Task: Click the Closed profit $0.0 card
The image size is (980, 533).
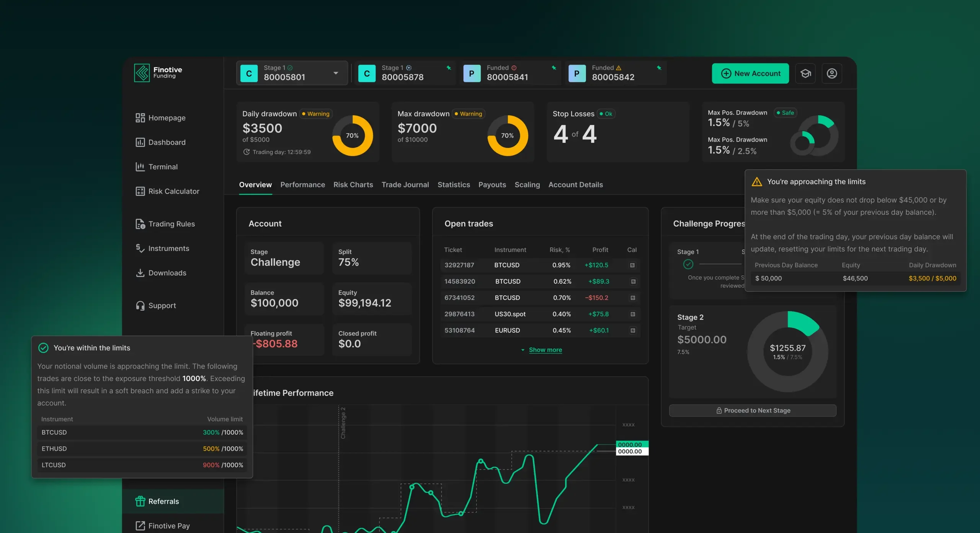Action: (x=372, y=340)
